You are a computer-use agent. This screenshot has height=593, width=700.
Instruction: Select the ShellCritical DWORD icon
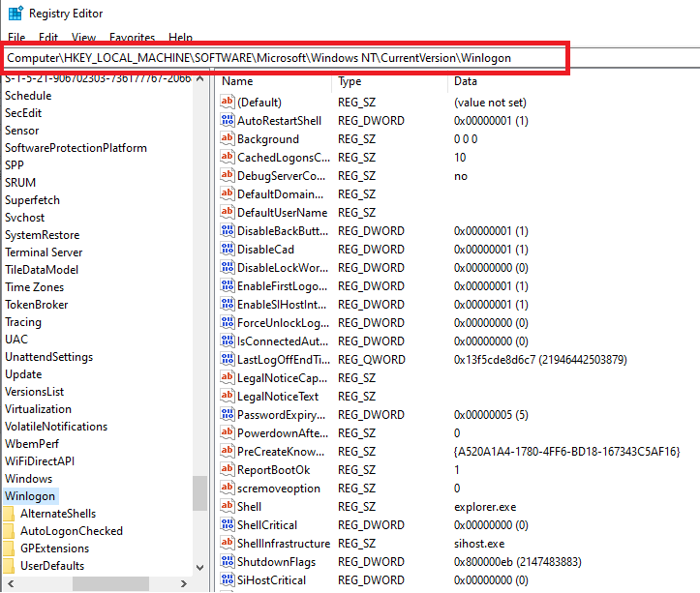tap(228, 524)
